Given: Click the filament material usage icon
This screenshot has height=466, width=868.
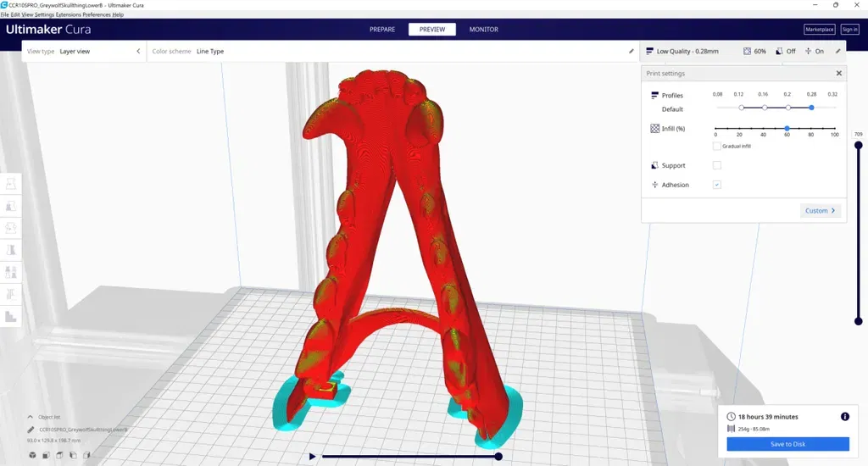Looking at the screenshot, I should coord(731,429).
